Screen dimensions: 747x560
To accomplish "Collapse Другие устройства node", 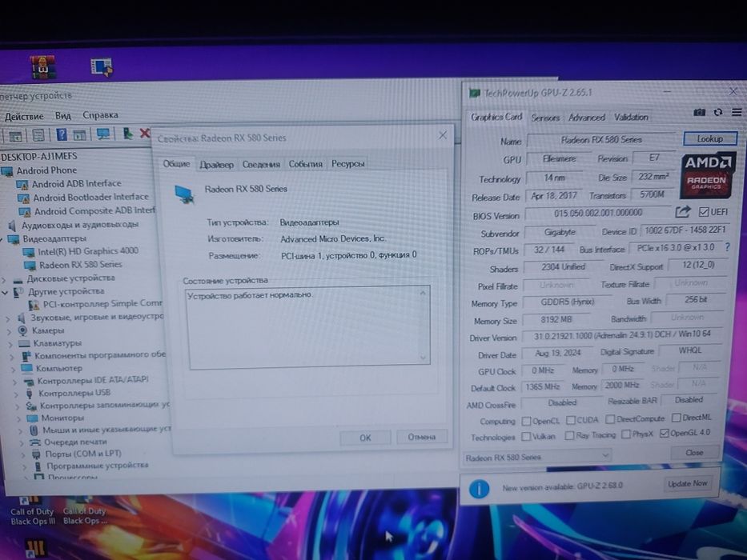I will point(6,293).
